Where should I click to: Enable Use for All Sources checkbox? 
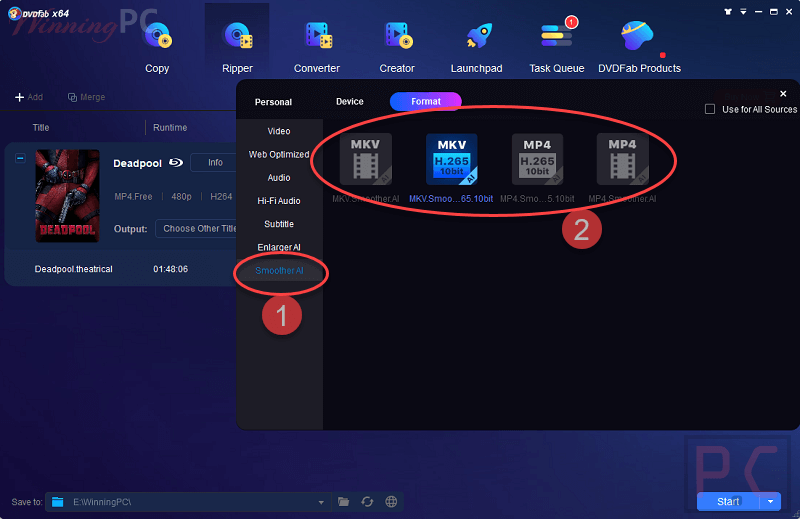click(710, 109)
